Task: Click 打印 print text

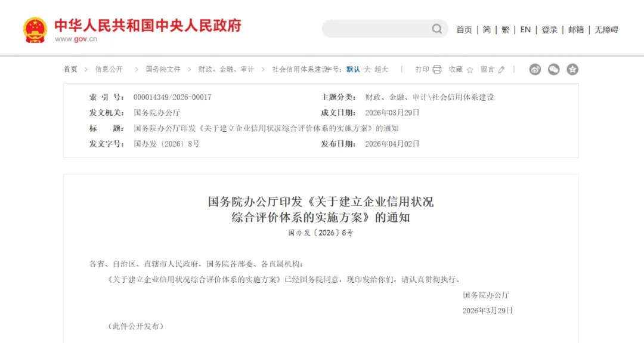Action: pos(422,69)
